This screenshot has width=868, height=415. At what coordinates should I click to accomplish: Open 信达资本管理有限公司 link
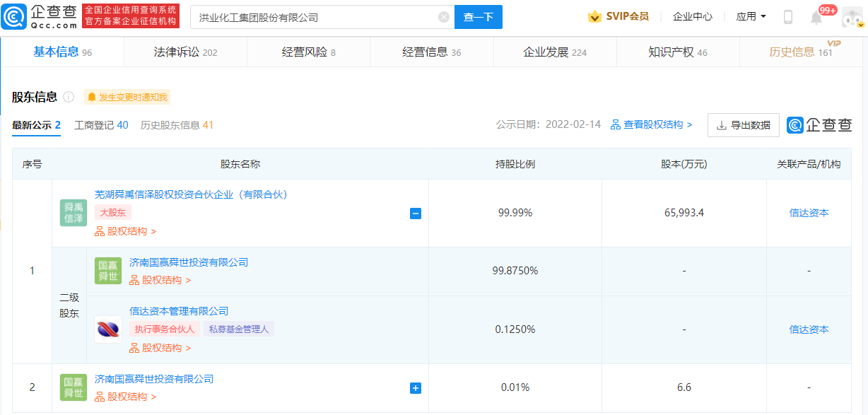tap(179, 311)
